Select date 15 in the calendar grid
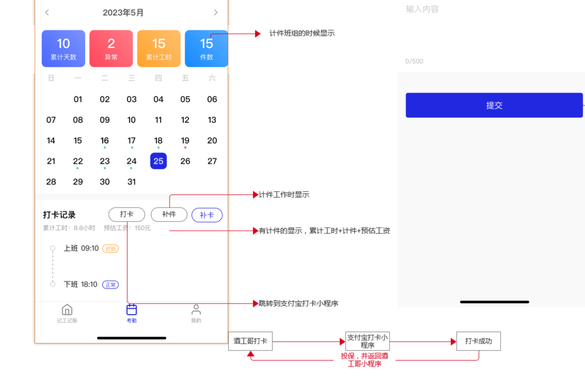The width and height of the screenshot is (585, 392). coord(78,140)
